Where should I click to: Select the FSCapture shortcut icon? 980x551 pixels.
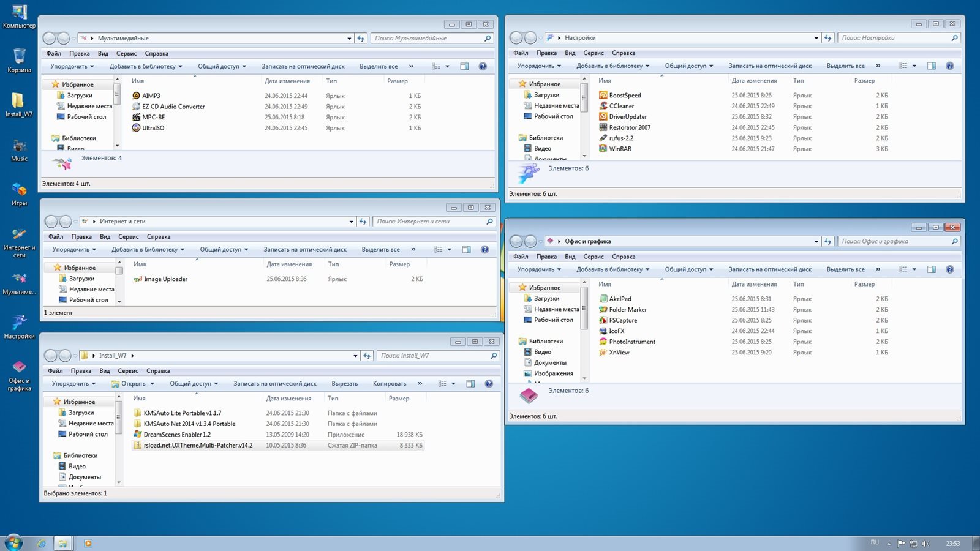(603, 320)
